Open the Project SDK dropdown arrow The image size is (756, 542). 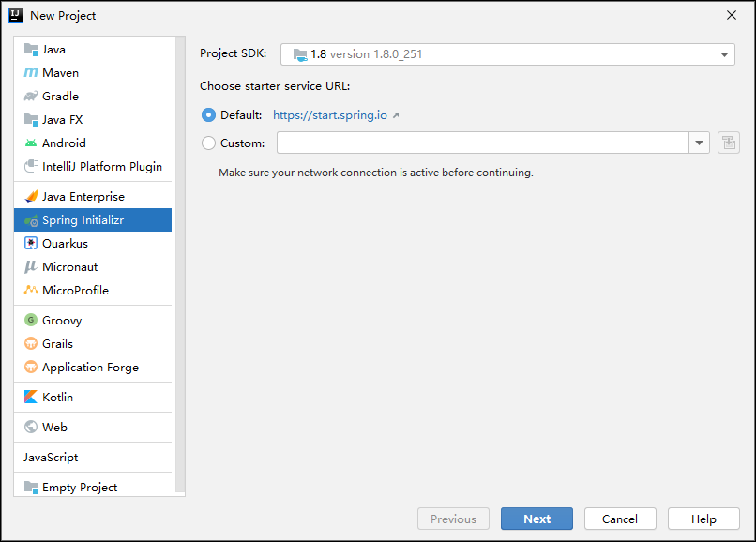tap(724, 54)
